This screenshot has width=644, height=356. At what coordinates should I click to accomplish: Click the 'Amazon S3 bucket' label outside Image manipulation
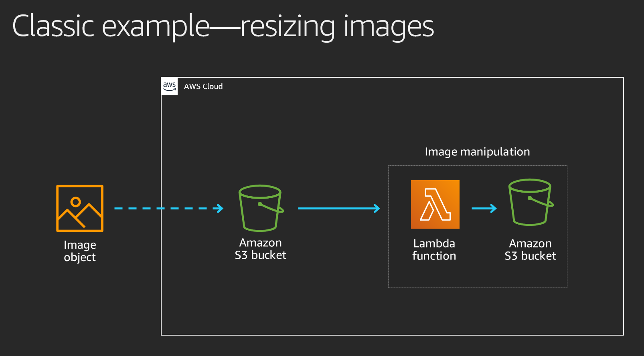(x=261, y=249)
